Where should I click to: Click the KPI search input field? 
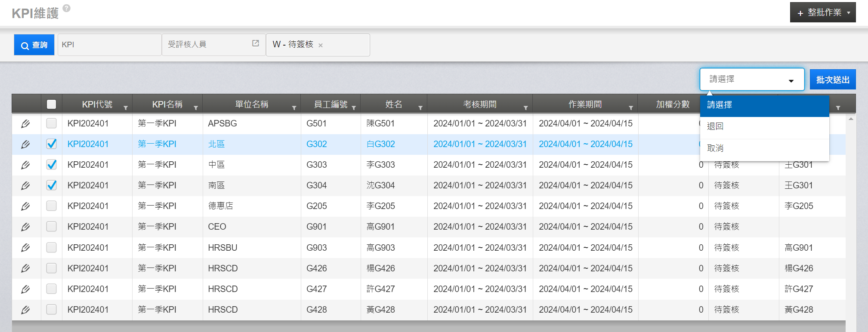tap(109, 45)
